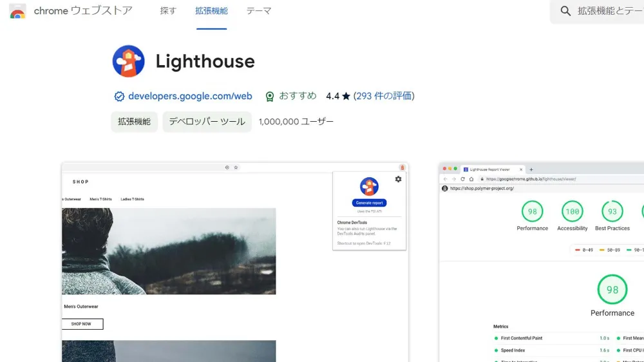Screen dimensions: 644x362
Task: Click Ladies T-Shirts in shop screenshot
Action: point(132,199)
